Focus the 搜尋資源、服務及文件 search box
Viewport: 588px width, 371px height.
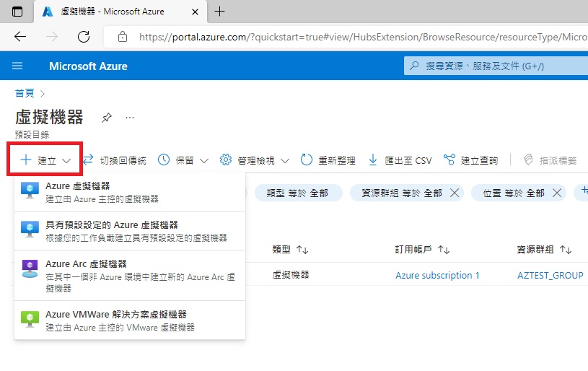(x=496, y=66)
